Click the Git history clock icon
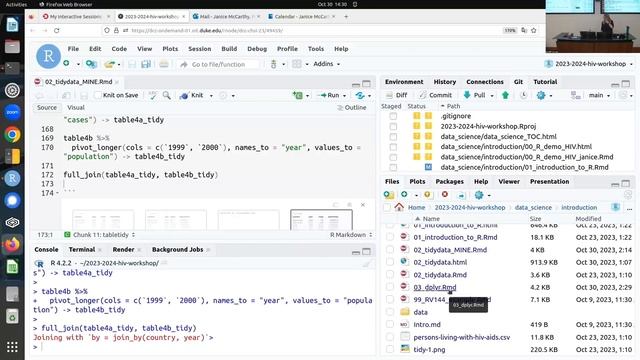Viewport: 640px width, 360px height. click(x=523, y=95)
